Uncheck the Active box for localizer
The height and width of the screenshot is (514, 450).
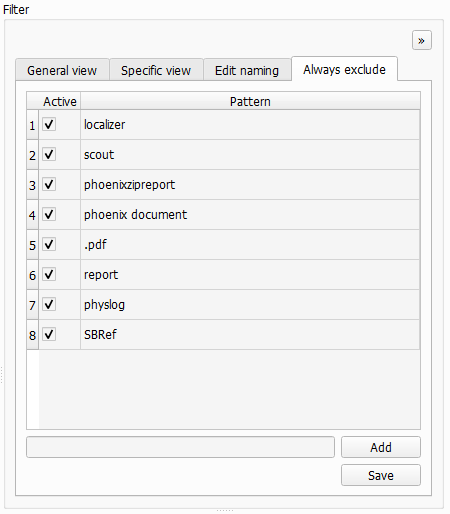(49, 125)
